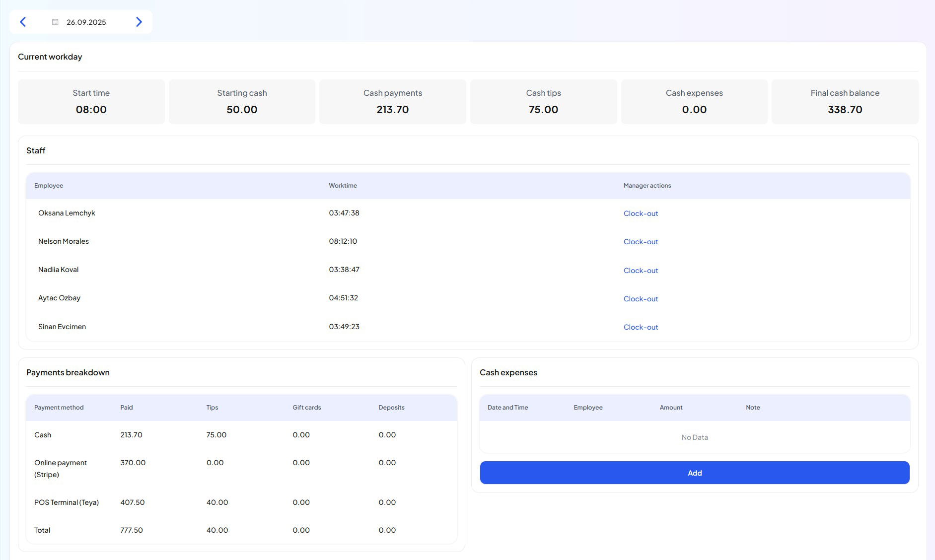Click the calendar icon beside the date
935x560 pixels.
55,22
